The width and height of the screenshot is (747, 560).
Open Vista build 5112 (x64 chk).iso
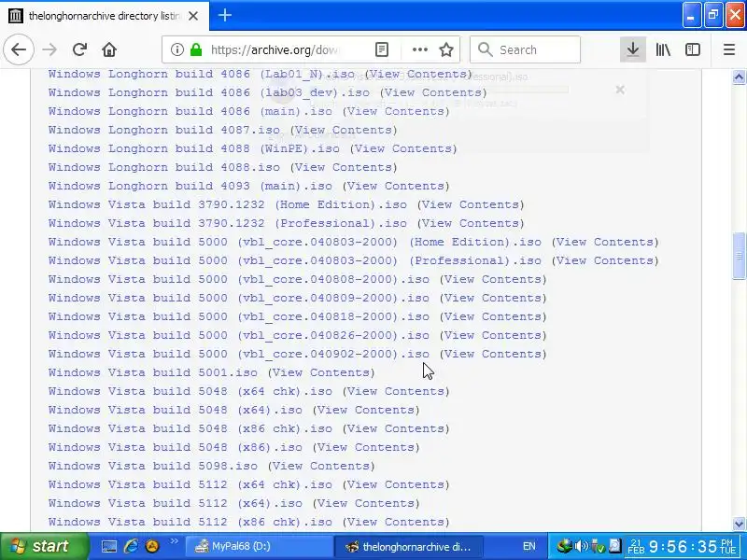[x=190, y=484]
